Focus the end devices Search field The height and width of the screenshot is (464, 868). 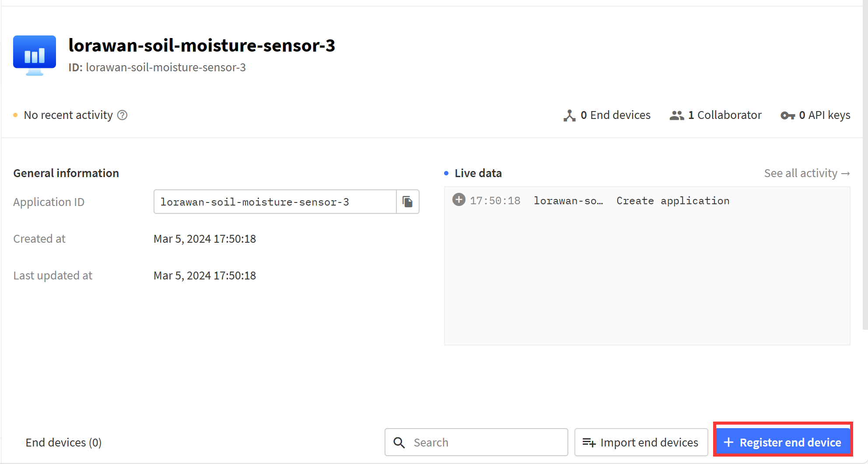[x=476, y=442]
